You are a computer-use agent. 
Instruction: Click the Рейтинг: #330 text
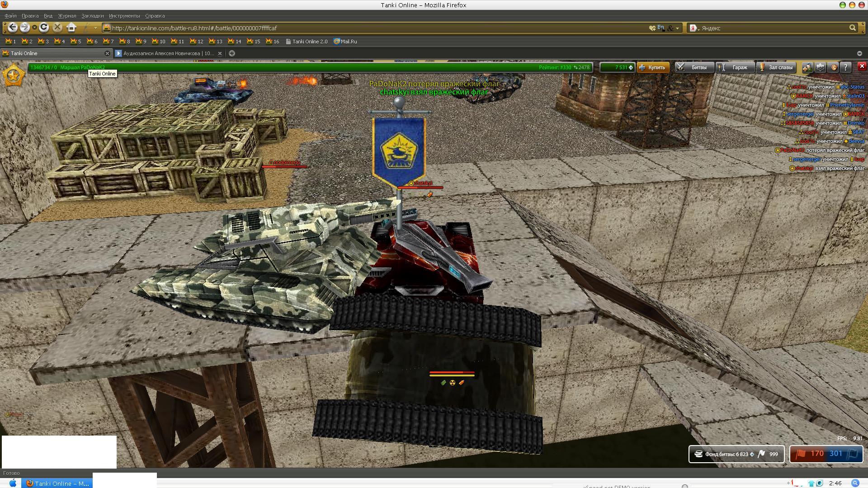(555, 67)
